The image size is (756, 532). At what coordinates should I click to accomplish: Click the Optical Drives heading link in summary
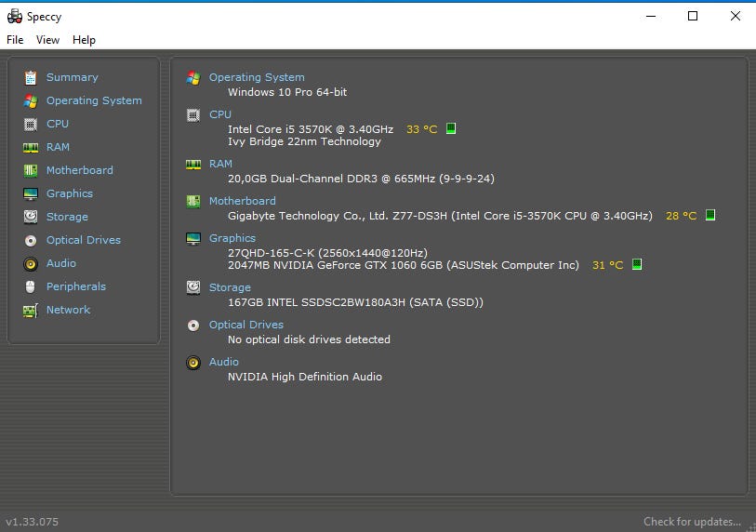click(x=245, y=325)
